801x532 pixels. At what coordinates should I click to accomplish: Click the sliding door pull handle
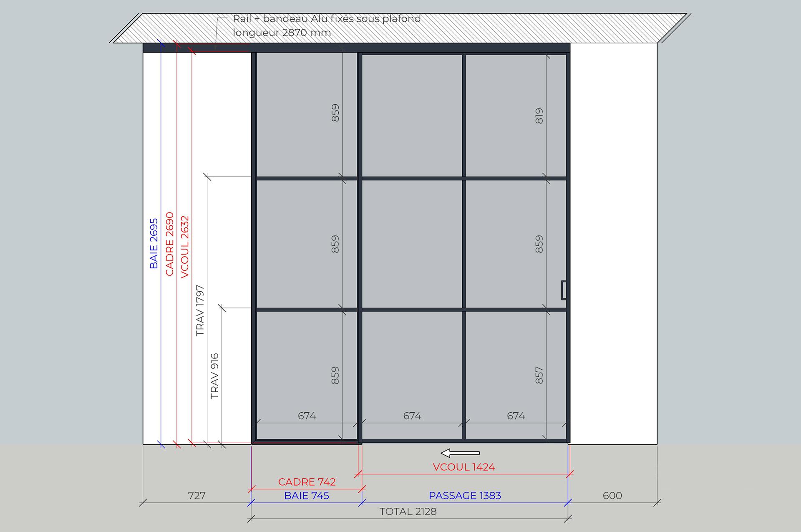[x=564, y=290]
